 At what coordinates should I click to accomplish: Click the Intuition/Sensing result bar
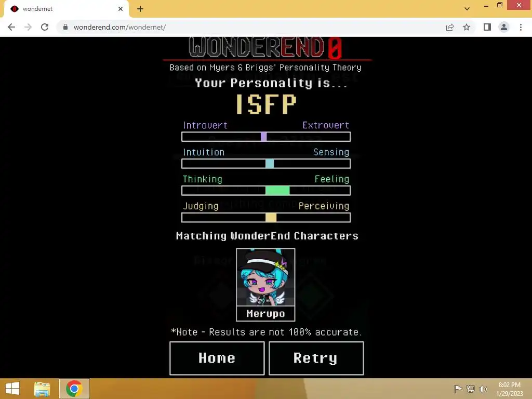(x=266, y=164)
